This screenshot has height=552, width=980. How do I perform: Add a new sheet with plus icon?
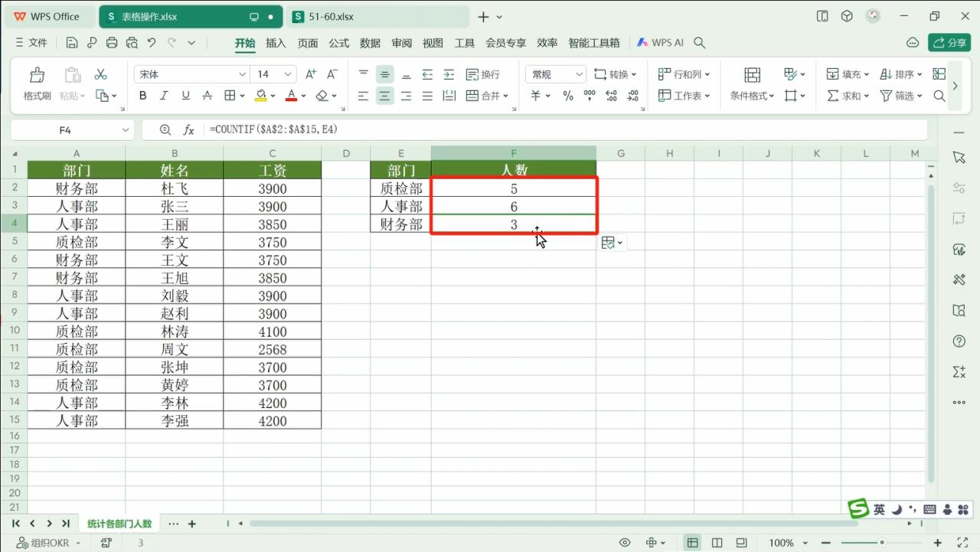(x=192, y=524)
